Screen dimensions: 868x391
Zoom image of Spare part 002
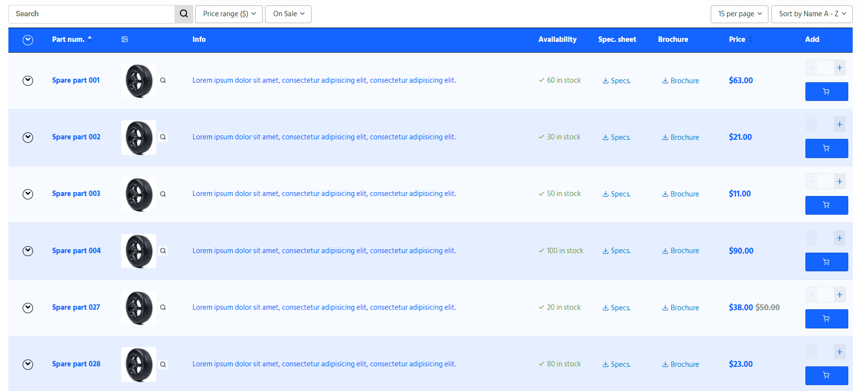(163, 137)
